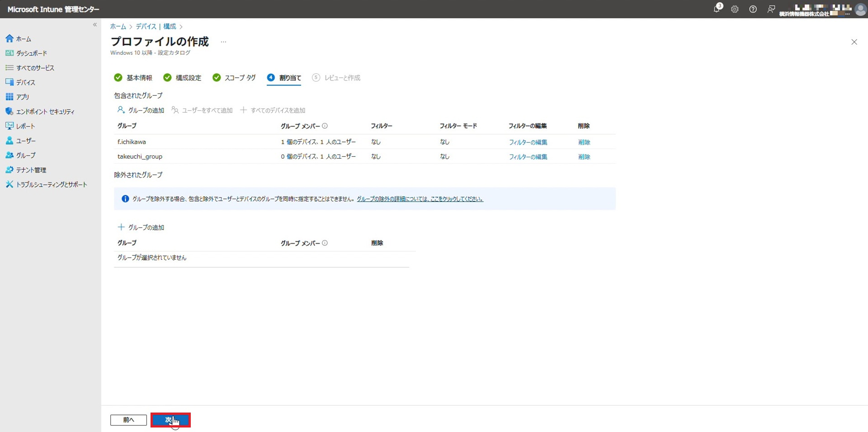Click the group members info icon
The height and width of the screenshot is (432, 868).
[325, 126]
